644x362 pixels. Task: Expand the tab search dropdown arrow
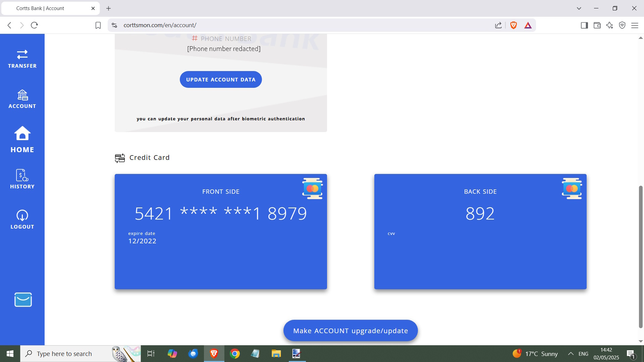[x=579, y=8]
